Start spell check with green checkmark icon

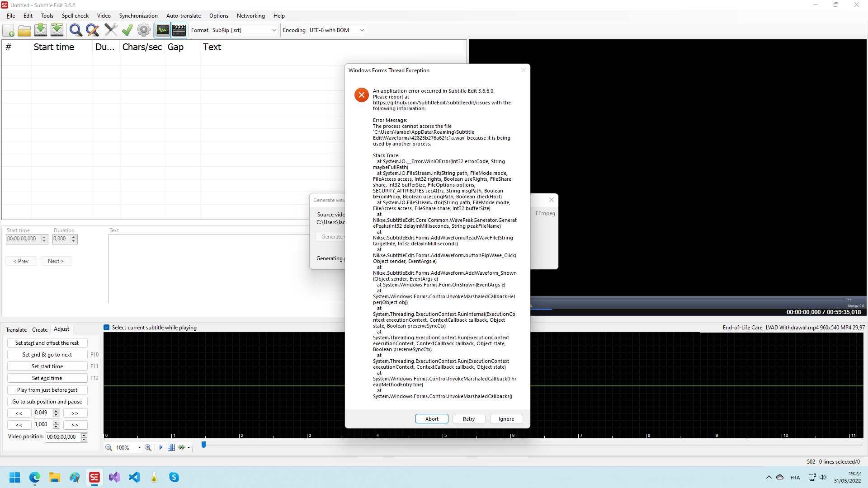[x=127, y=30]
